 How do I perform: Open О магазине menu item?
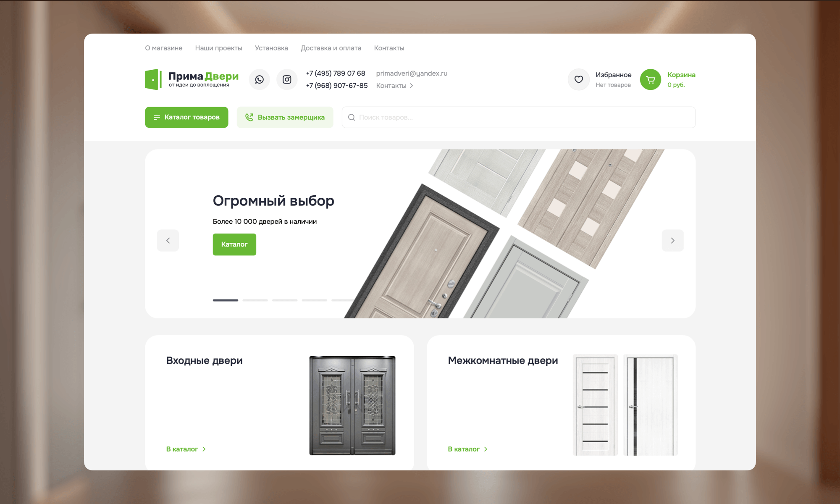pyautogui.click(x=163, y=48)
